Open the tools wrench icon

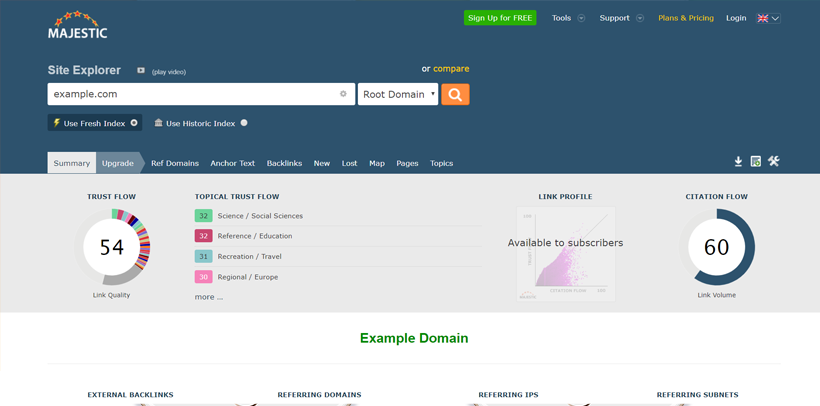773,161
